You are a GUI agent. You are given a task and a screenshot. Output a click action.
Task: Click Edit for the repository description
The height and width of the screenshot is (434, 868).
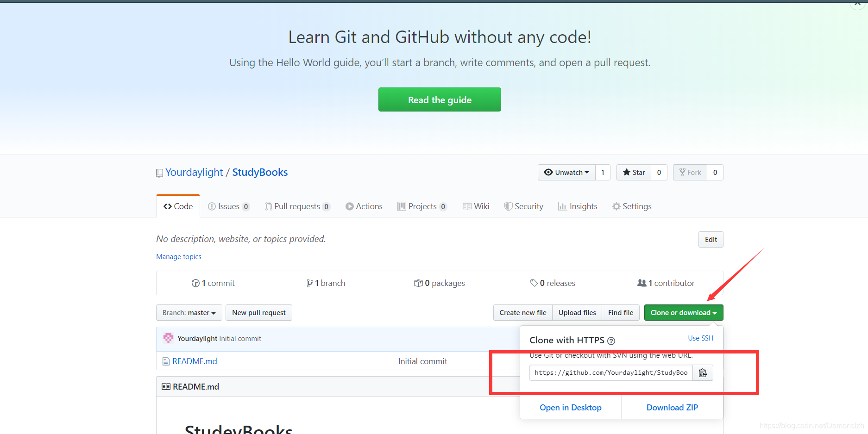pyautogui.click(x=711, y=239)
